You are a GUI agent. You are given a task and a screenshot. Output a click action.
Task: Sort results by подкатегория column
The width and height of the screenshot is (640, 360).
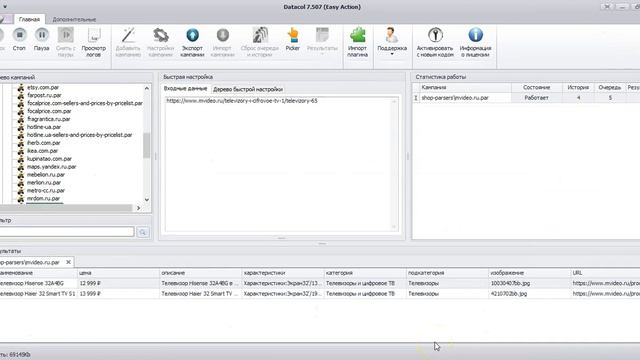click(x=447, y=273)
